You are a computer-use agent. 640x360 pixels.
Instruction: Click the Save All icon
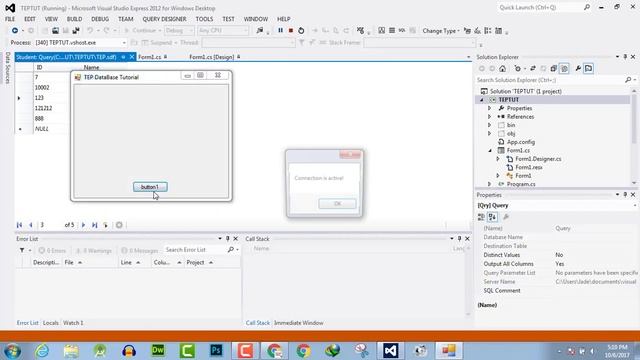(x=76, y=31)
